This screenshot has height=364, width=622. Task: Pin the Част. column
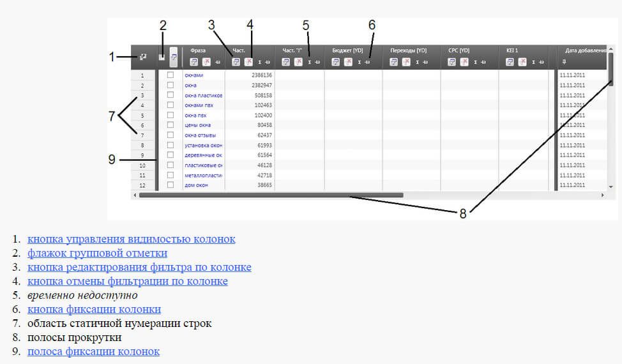[268, 62]
